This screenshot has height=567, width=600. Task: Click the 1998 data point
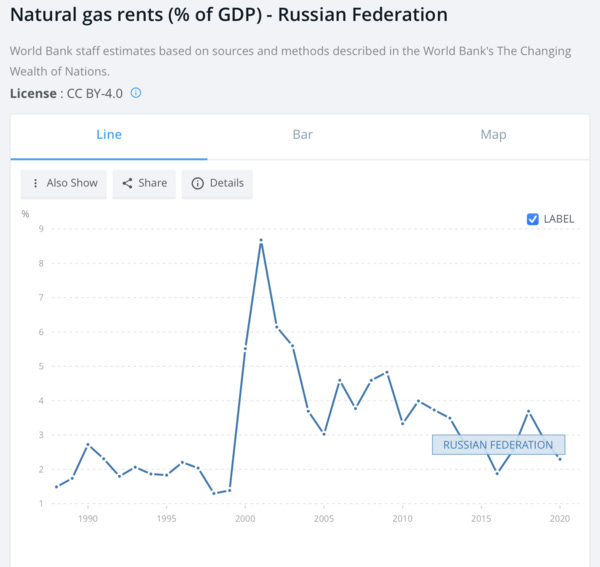[x=214, y=494]
